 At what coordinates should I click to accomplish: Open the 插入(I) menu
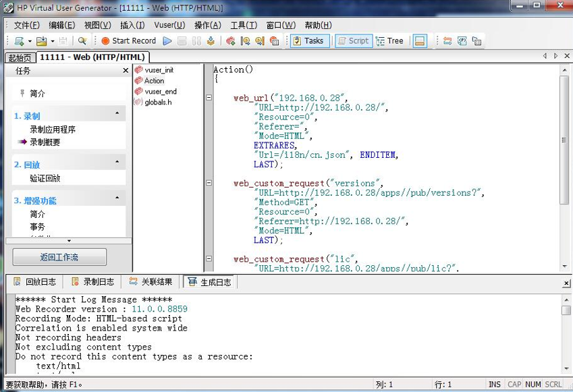pyautogui.click(x=132, y=25)
